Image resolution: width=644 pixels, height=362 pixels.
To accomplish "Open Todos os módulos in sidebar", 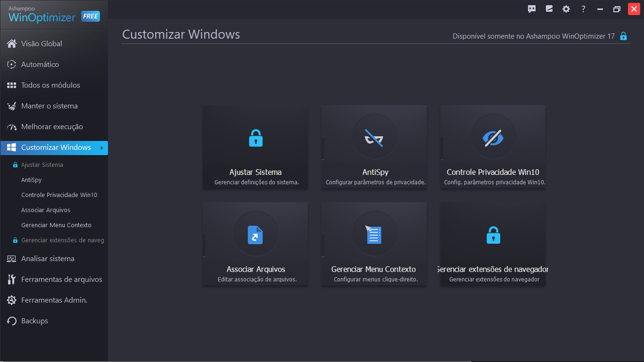I will (x=50, y=85).
